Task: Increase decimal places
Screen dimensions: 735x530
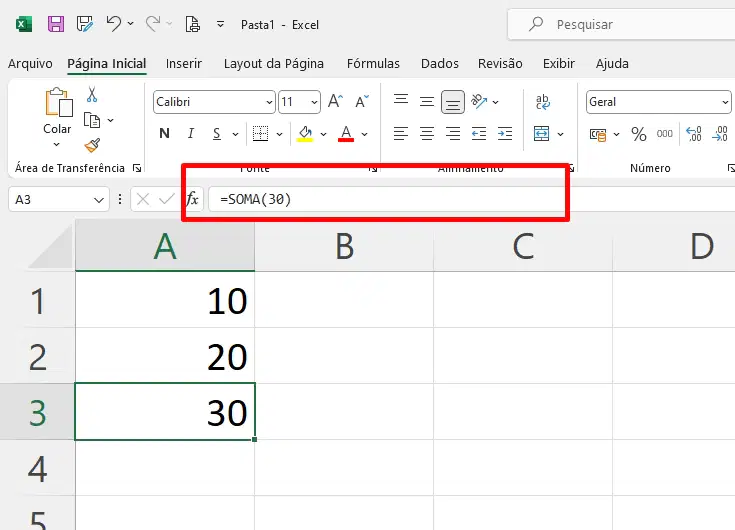Action: point(693,134)
